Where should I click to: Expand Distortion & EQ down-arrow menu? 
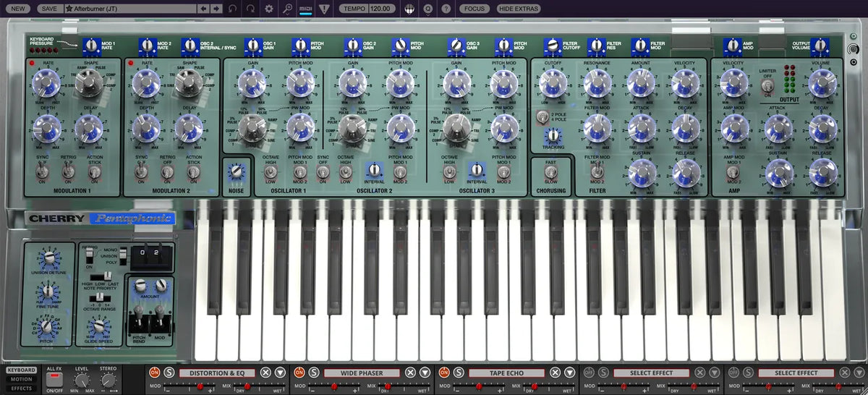coord(280,373)
